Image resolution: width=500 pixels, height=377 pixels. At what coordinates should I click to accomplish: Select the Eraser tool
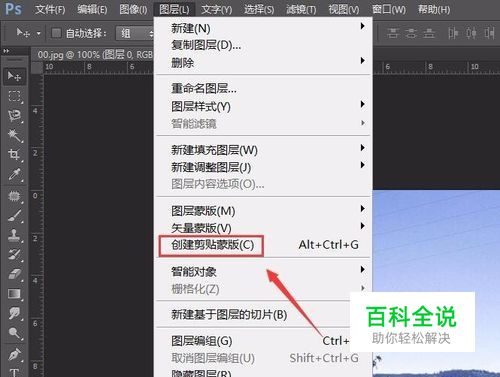[14, 274]
